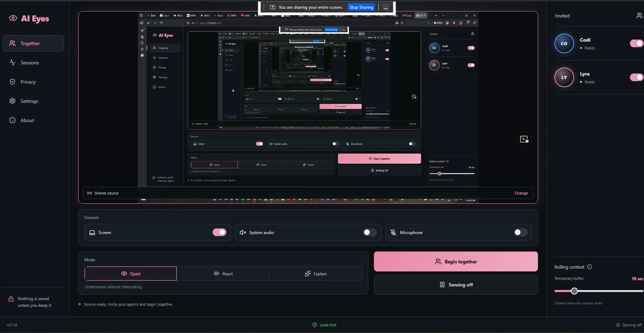
Task: Click Change to pick another shared source
Action: (x=521, y=193)
